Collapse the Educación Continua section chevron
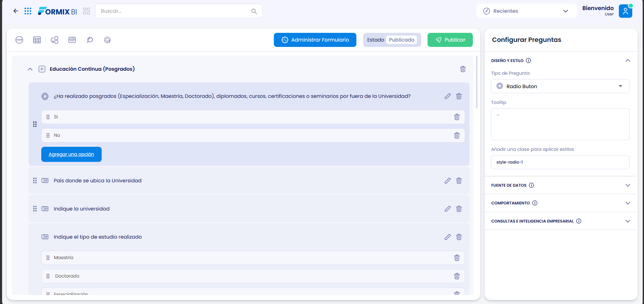Screen dimensions: 644x304 coord(30,69)
